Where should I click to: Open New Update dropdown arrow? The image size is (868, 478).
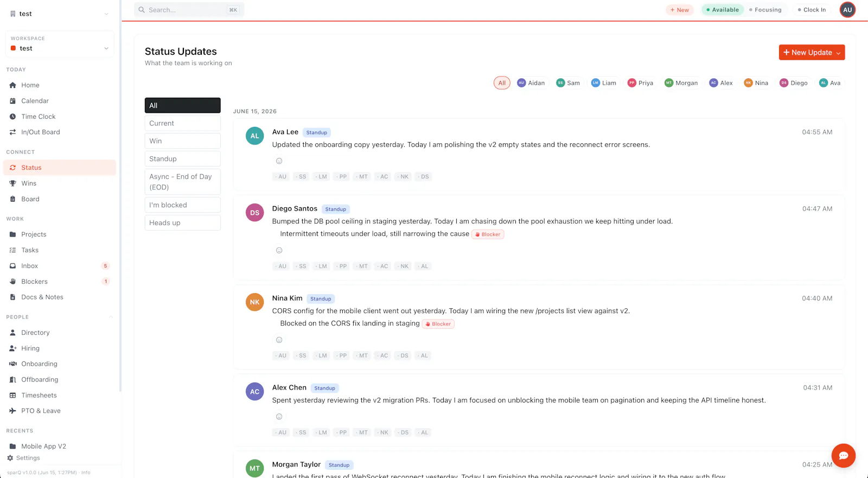click(x=839, y=53)
